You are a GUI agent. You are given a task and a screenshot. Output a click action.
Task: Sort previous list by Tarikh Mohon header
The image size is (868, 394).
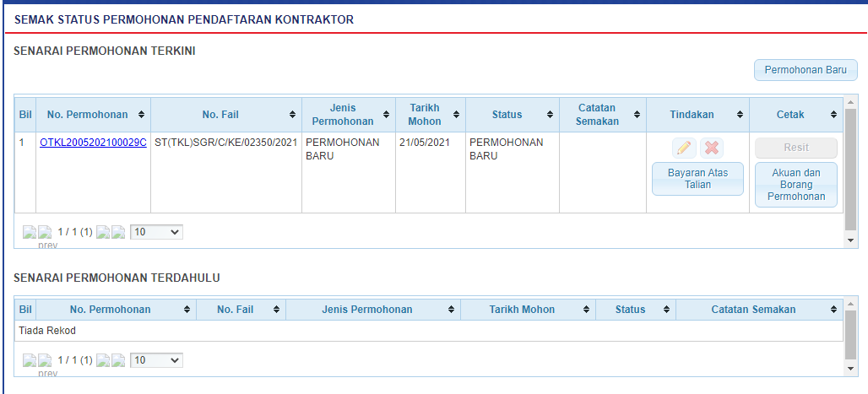coord(528,310)
